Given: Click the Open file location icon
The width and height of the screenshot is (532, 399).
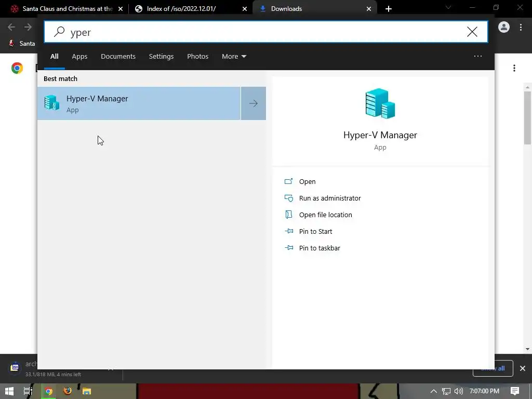Looking at the screenshot, I should tap(288, 215).
